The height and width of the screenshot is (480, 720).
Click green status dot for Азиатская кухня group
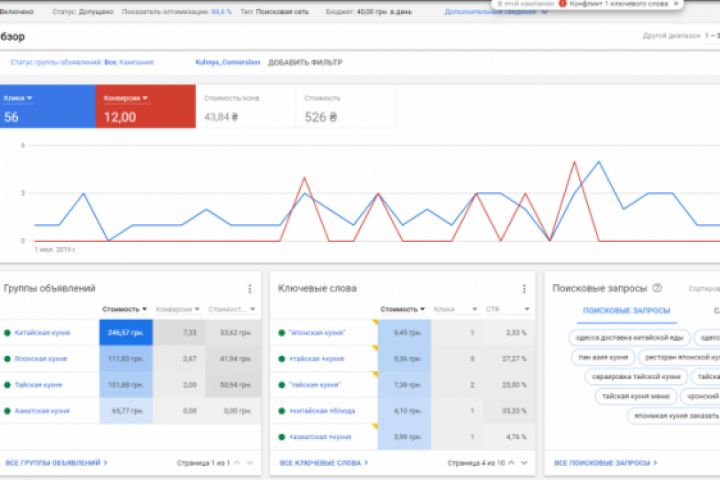pos(7,411)
